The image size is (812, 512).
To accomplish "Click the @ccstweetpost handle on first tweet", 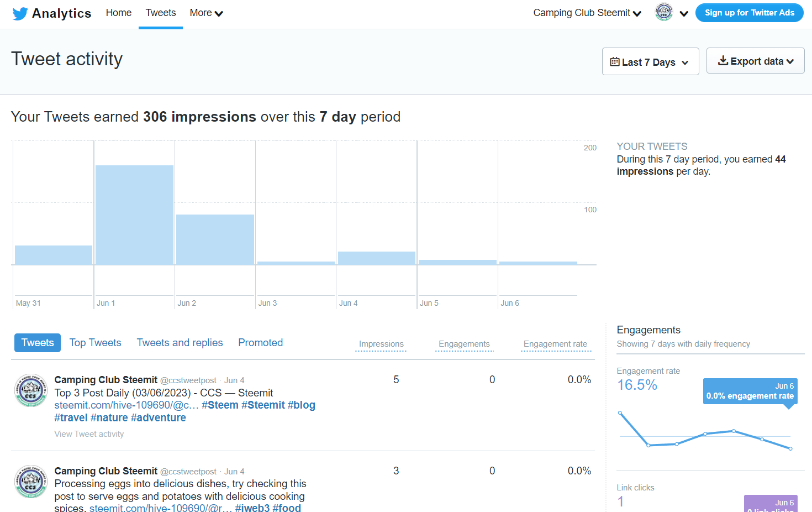I will (188, 380).
